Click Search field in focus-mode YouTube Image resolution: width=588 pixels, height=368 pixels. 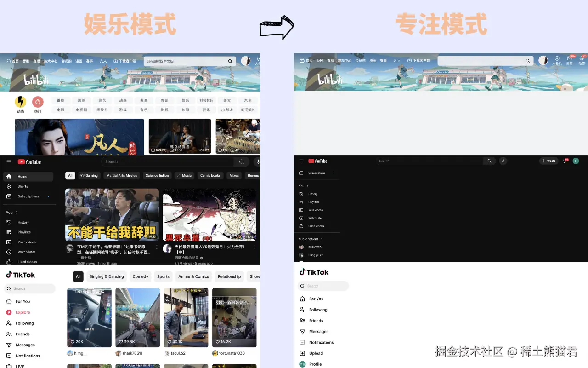[x=430, y=161]
